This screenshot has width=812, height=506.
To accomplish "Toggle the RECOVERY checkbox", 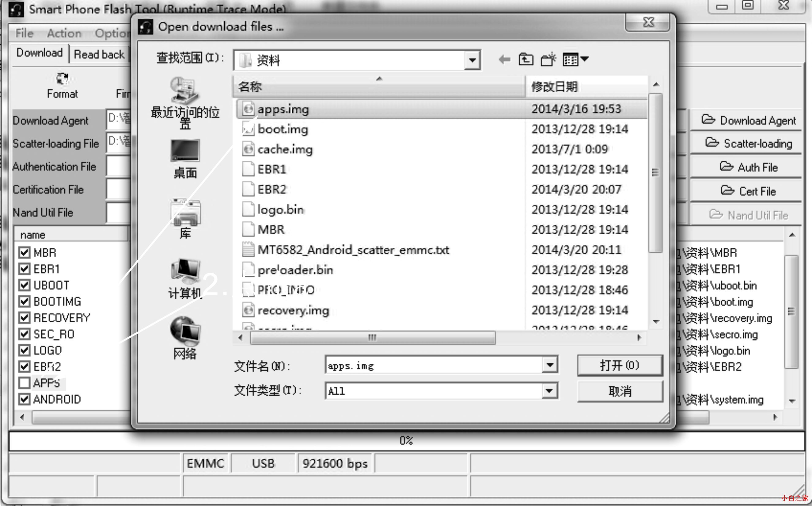I will click(24, 318).
